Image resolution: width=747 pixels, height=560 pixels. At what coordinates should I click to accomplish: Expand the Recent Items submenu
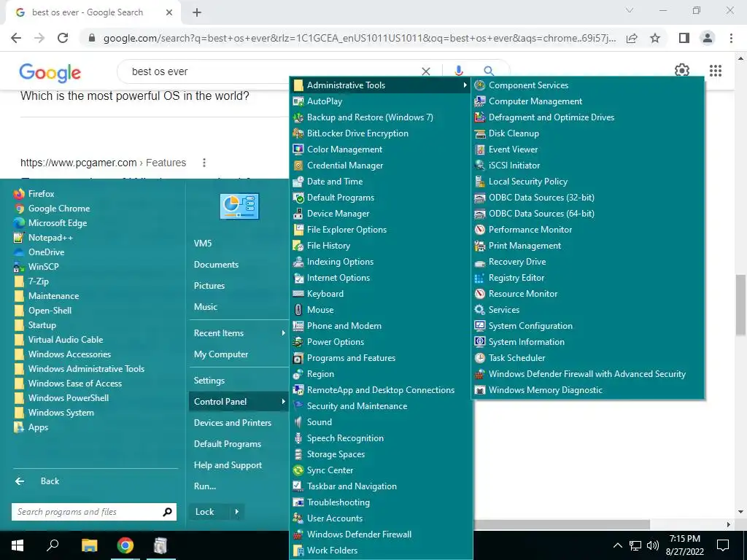(x=239, y=333)
